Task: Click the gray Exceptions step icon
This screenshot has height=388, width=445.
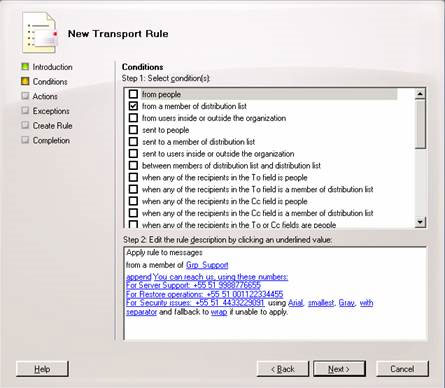Action: click(25, 111)
